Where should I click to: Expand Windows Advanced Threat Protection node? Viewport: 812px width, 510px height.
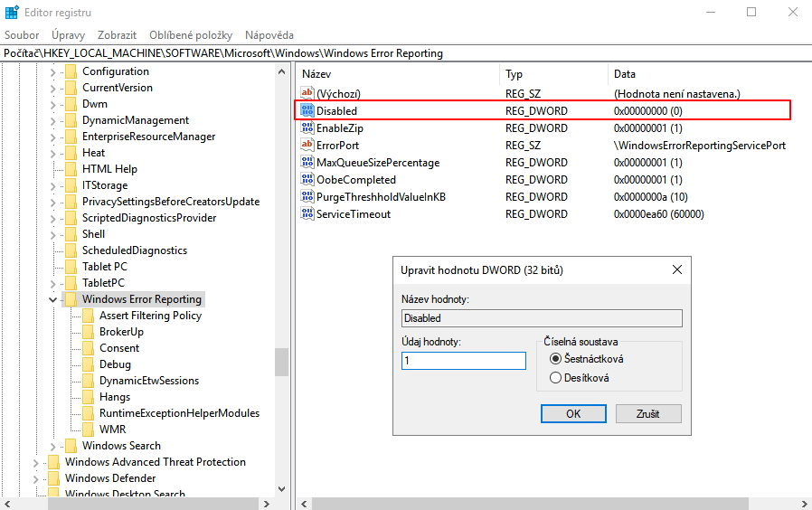tap(36, 463)
